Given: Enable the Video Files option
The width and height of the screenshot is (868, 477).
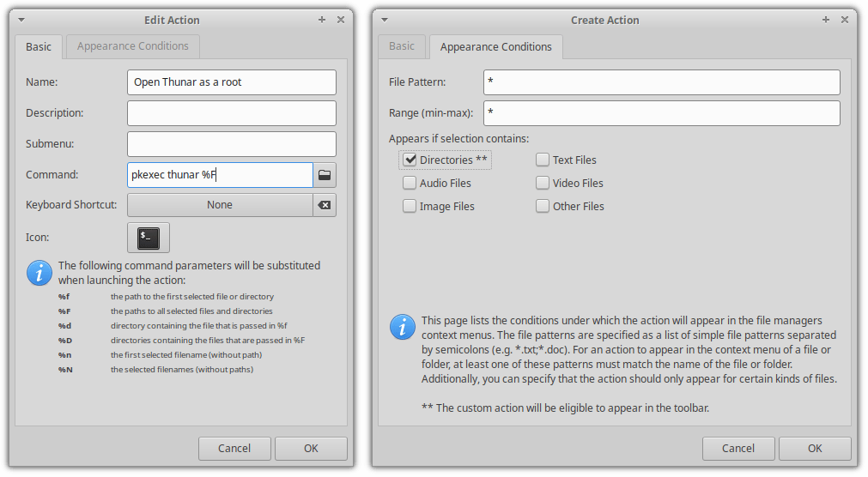Looking at the screenshot, I should coord(543,183).
